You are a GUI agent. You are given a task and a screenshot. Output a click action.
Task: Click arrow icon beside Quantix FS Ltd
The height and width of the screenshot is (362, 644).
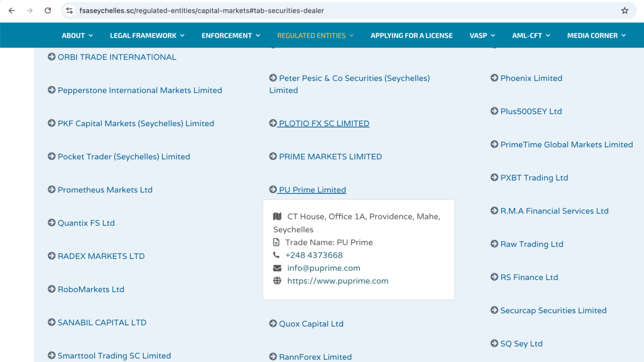point(52,223)
